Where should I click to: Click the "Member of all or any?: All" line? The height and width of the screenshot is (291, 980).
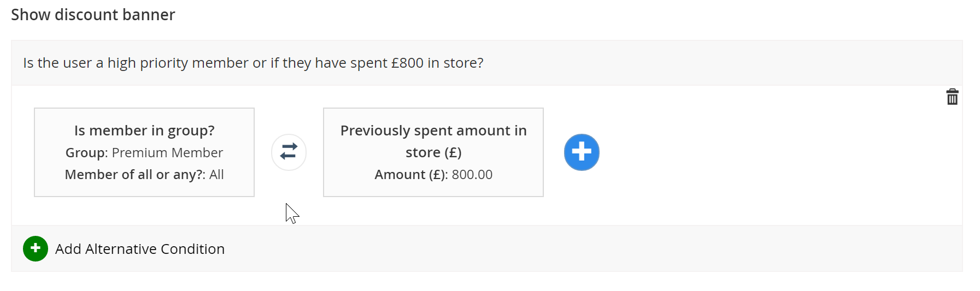pyautogui.click(x=144, y=175)
